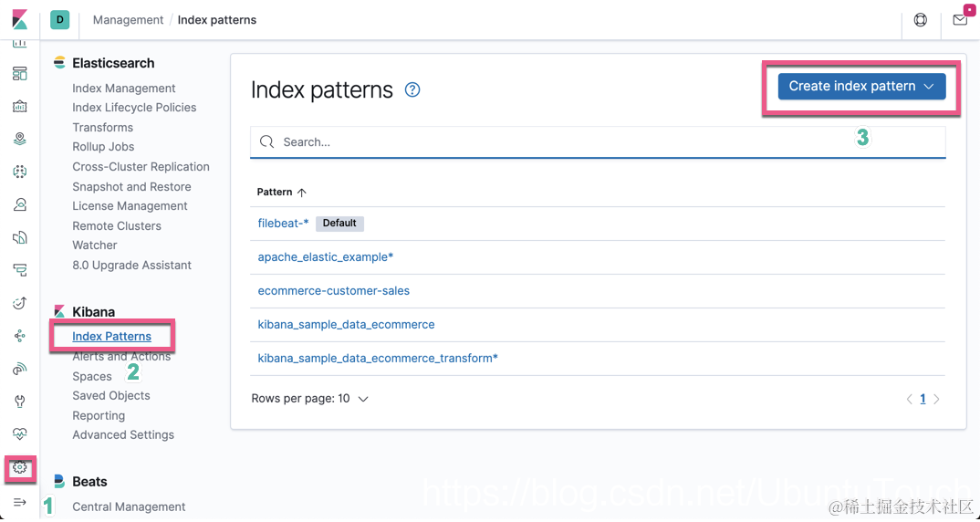This screenshot has height=522, width=980.
Task: Select Index Management in Elasticsearch menu
Action: point(124,89)
